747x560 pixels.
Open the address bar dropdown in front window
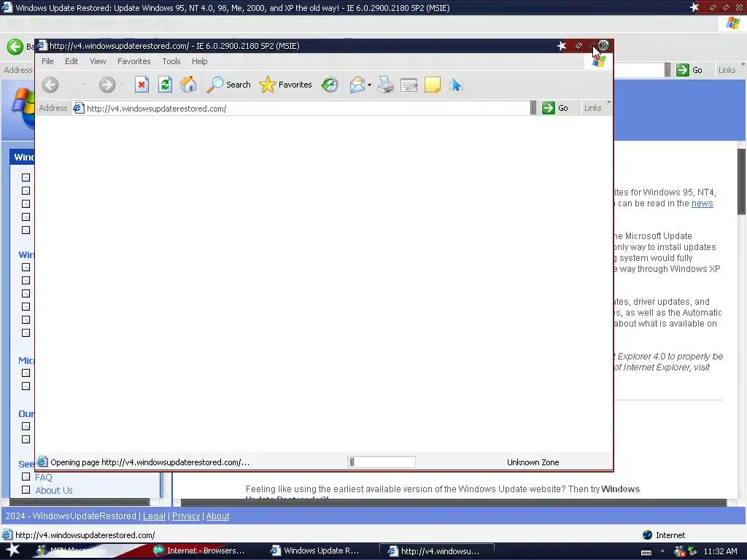533,108
